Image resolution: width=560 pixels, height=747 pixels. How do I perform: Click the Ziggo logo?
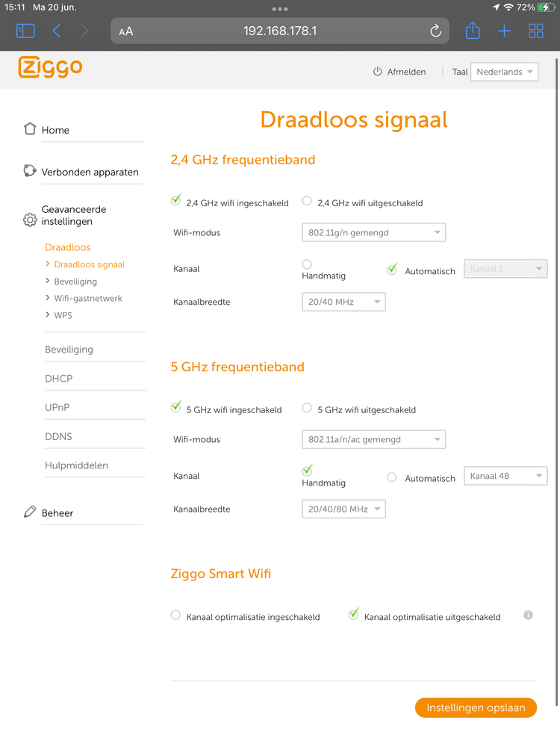coord(50,67)
